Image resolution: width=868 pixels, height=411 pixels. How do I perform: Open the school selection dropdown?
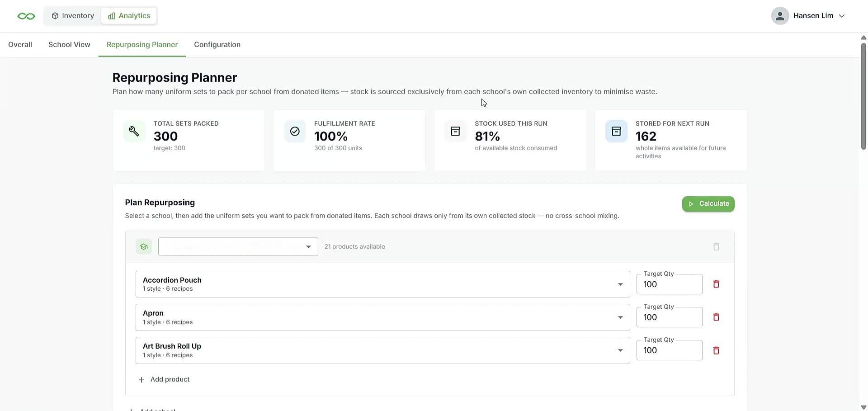tap(238, 247)
